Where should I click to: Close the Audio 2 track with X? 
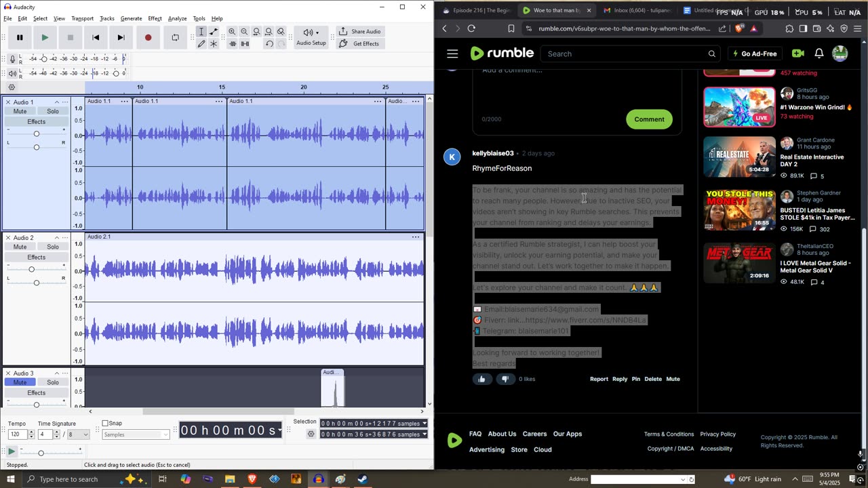coord(8,238)
